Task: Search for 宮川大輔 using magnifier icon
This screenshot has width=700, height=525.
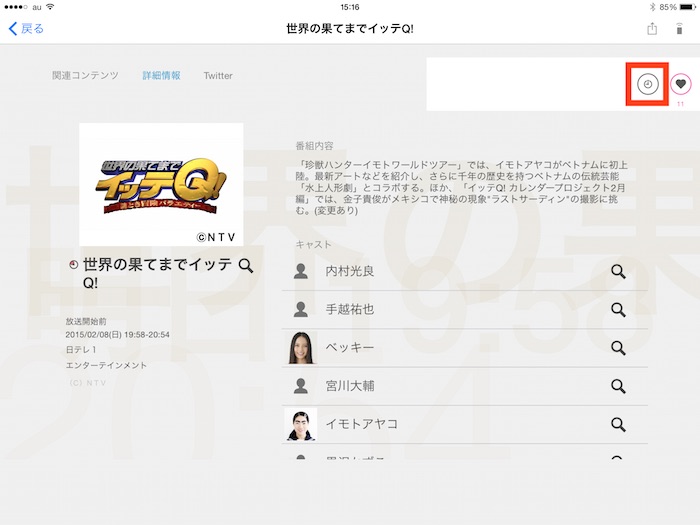Action: tap(618, 386)
